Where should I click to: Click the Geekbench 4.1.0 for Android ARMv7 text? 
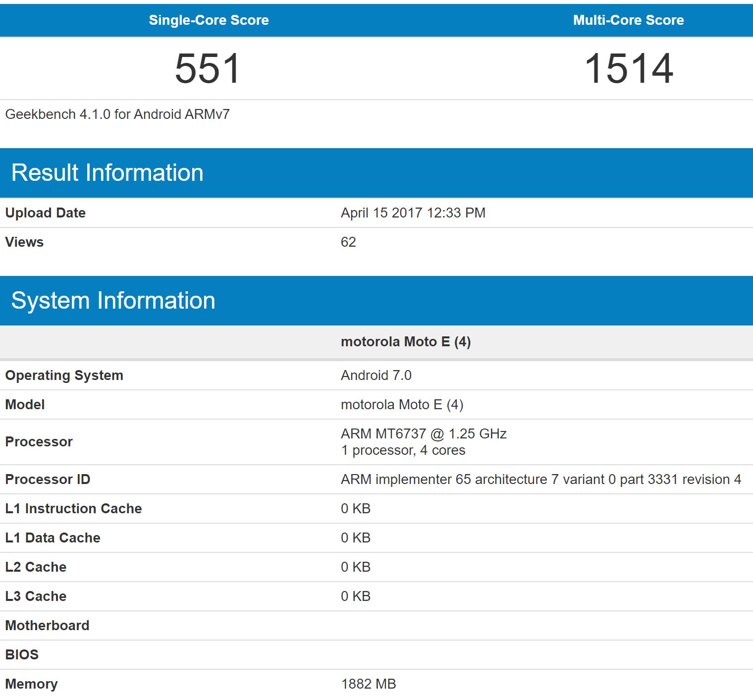tap(117, 114)
